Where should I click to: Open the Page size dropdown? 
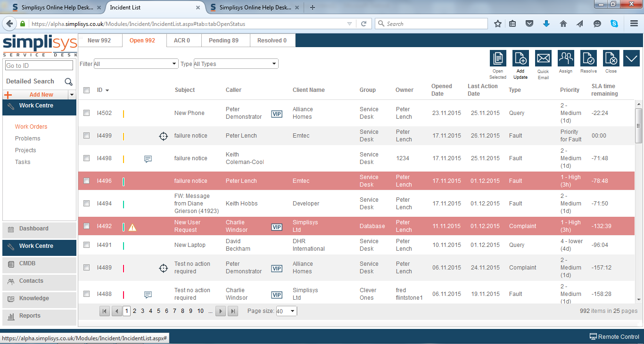pyautogui.click(x=286, y=311)
